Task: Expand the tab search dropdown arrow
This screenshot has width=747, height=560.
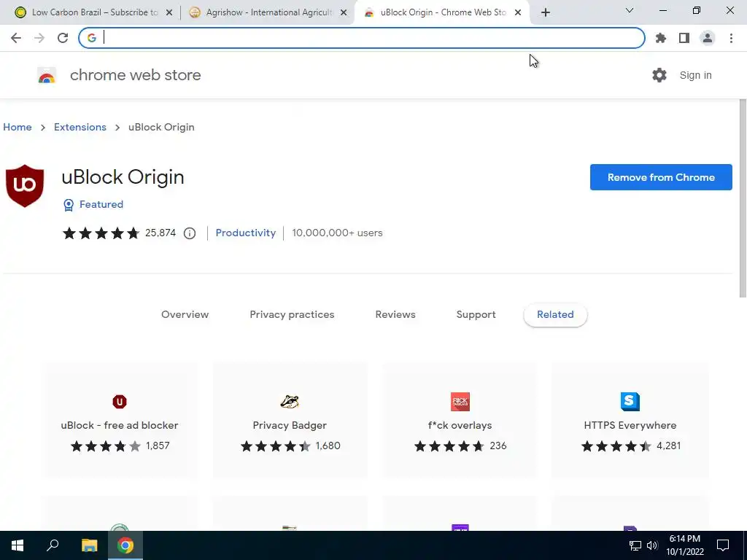Action: [630, 10]
